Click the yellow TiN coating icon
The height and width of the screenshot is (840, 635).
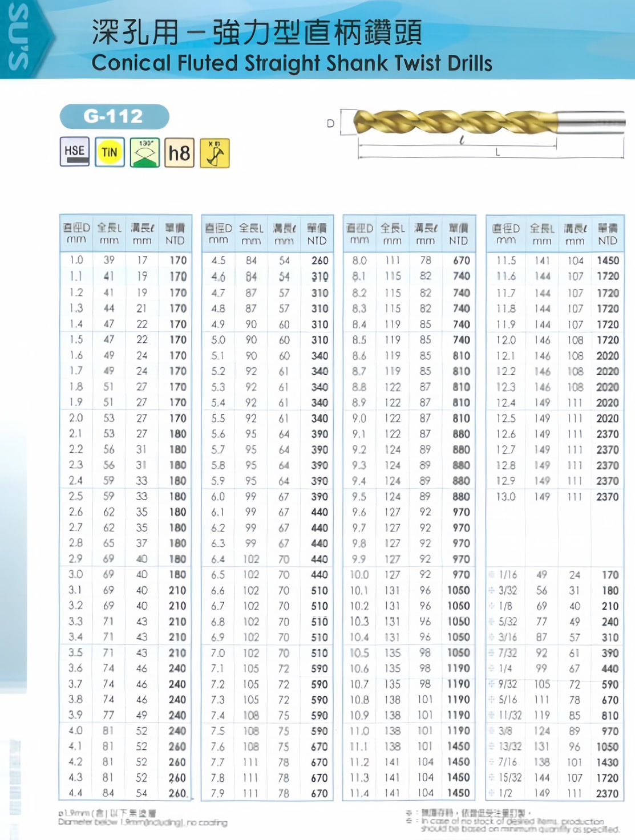point(110,152)
